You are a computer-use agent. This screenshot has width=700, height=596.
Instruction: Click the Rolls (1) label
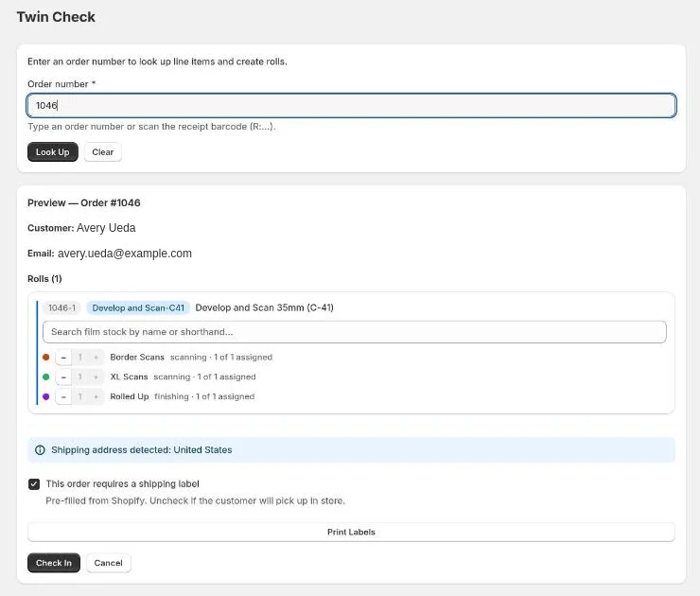[x=44, y=278]
